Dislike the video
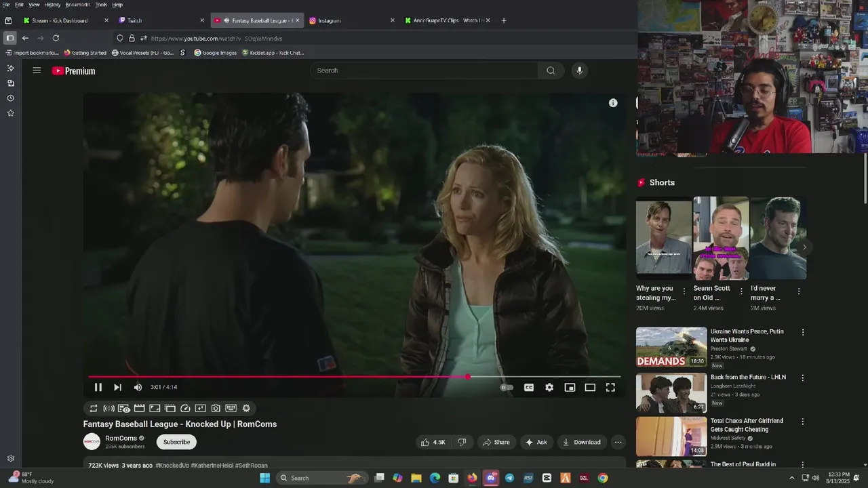 coord(462,442)
